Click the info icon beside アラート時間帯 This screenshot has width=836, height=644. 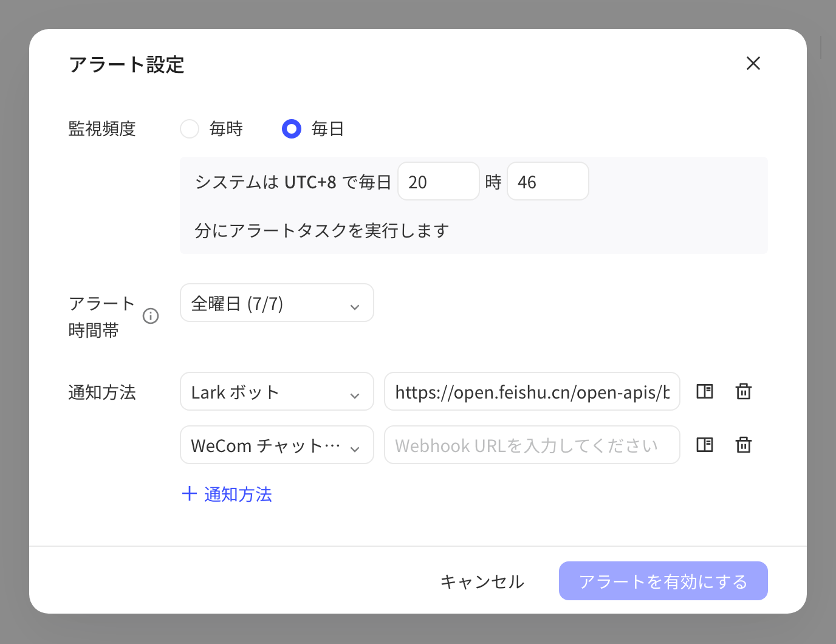click(151, 316)
